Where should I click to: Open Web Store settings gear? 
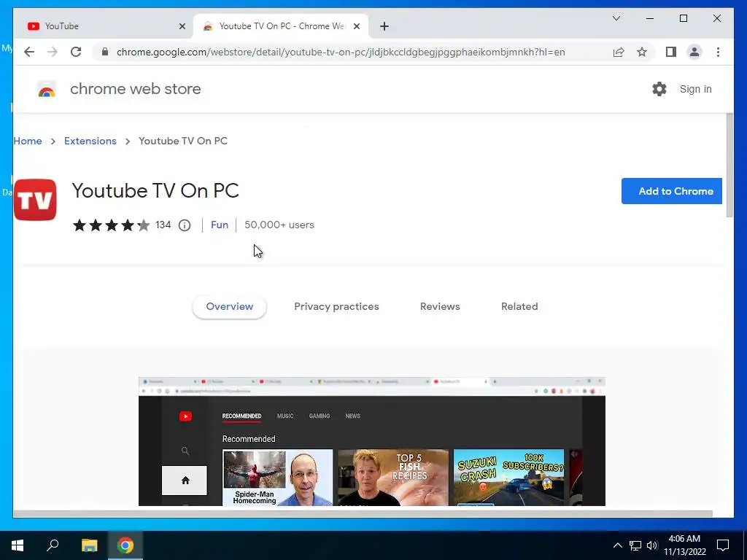(x=659, y=89)
